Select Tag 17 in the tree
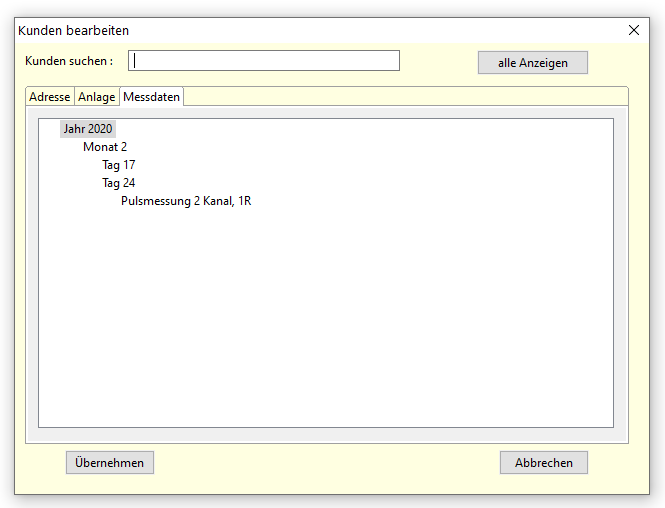 point(118,165)
